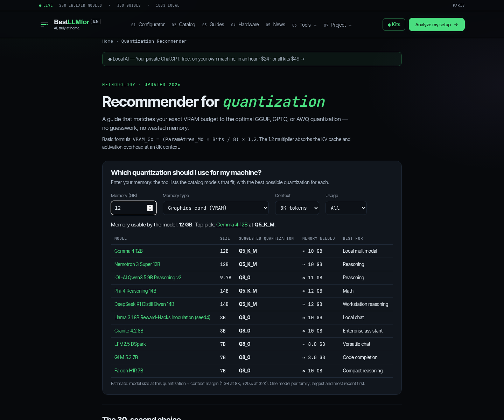
Task: Open the LFM2.5 DSpark model
Action: pyautogui.click(x=130, y=344)
